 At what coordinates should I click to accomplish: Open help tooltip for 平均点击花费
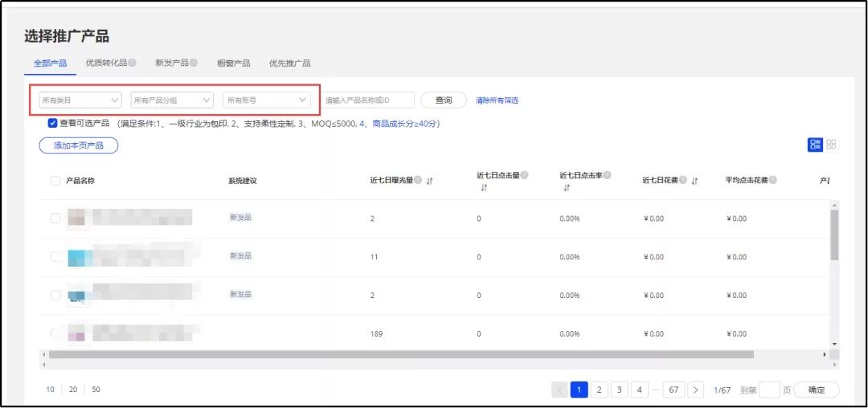pyautogui.click(x=773, y=180)
